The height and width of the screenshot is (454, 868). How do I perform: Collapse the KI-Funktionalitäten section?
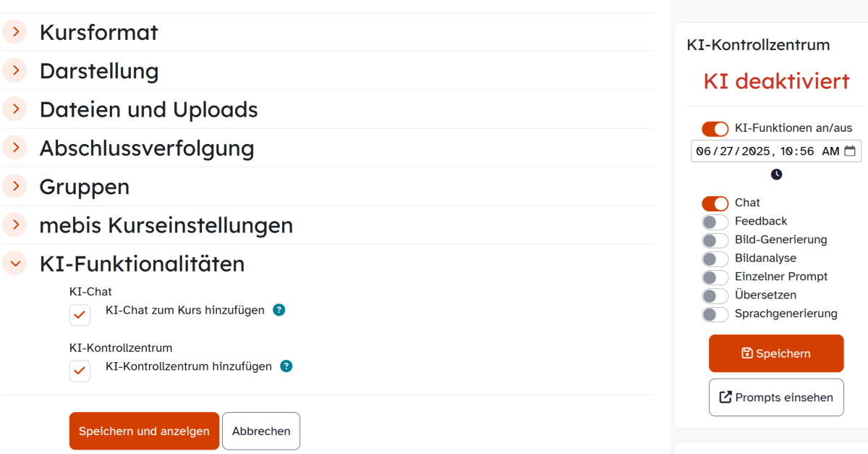pos(15,264)
